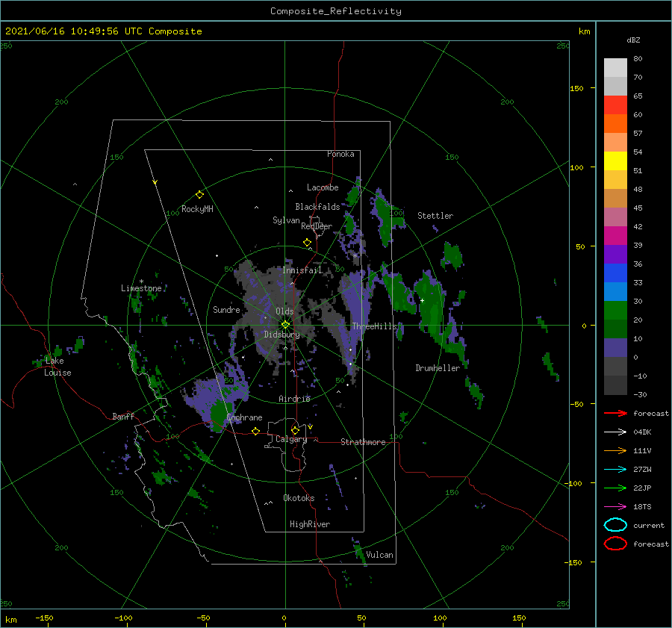Screen dimensions: 672x628
Task: Click the asterisk marker above Limestone label
Action: point(141,282)
